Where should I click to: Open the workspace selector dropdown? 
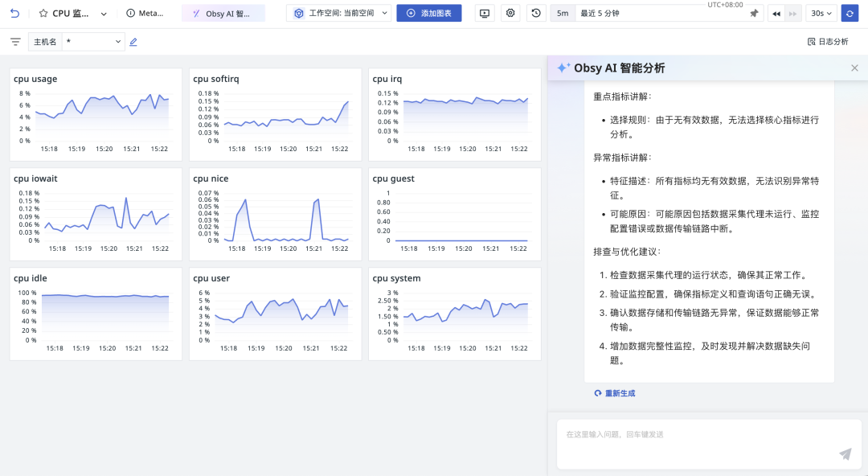tap(339, 14)
